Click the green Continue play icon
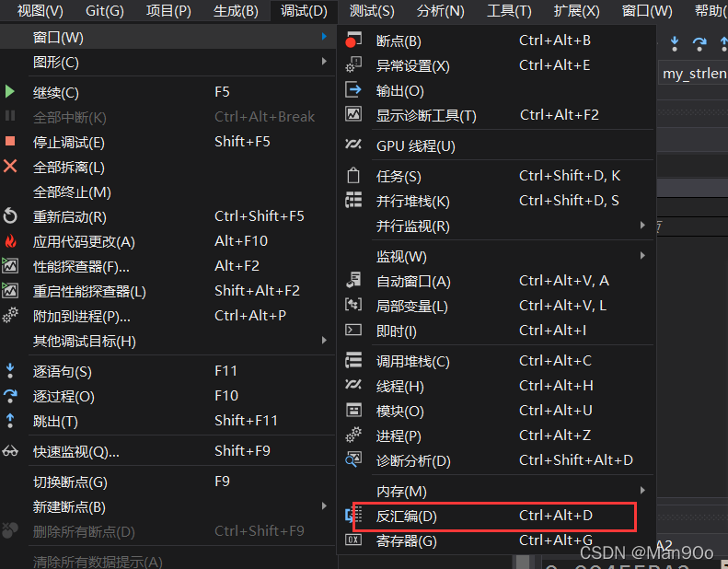Screen dimensions: 728x569 pos(10,91)
